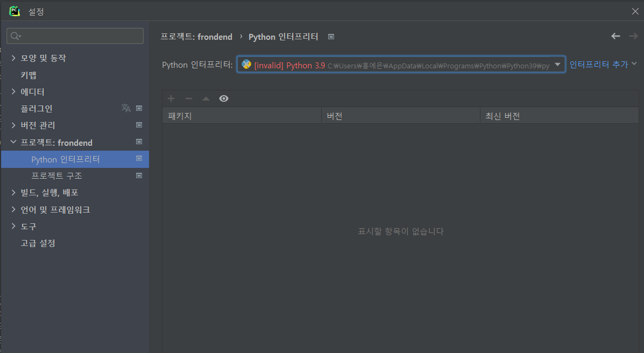The image size is (644, 353).
Task: Expand the 에디터 section
Action: [13, 91]
